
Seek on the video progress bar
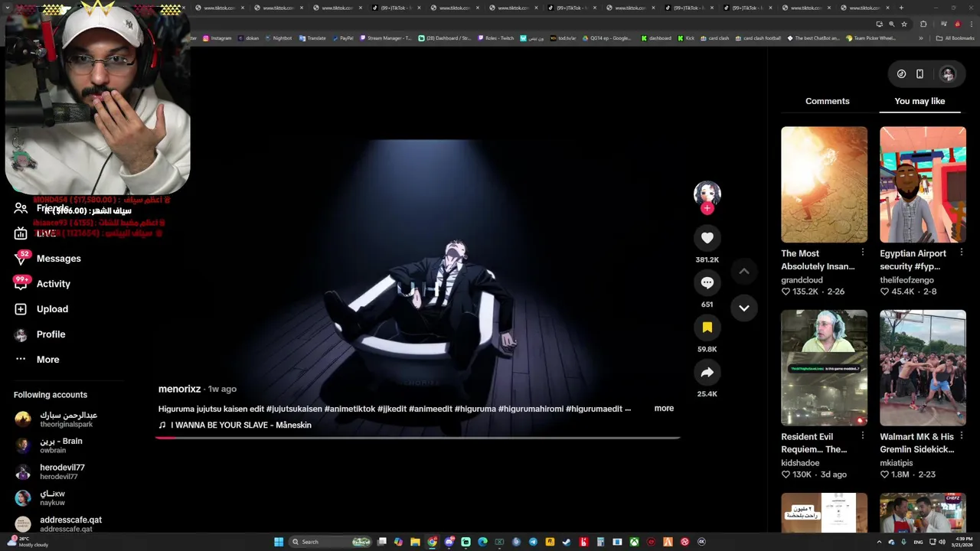coord(418,438)
